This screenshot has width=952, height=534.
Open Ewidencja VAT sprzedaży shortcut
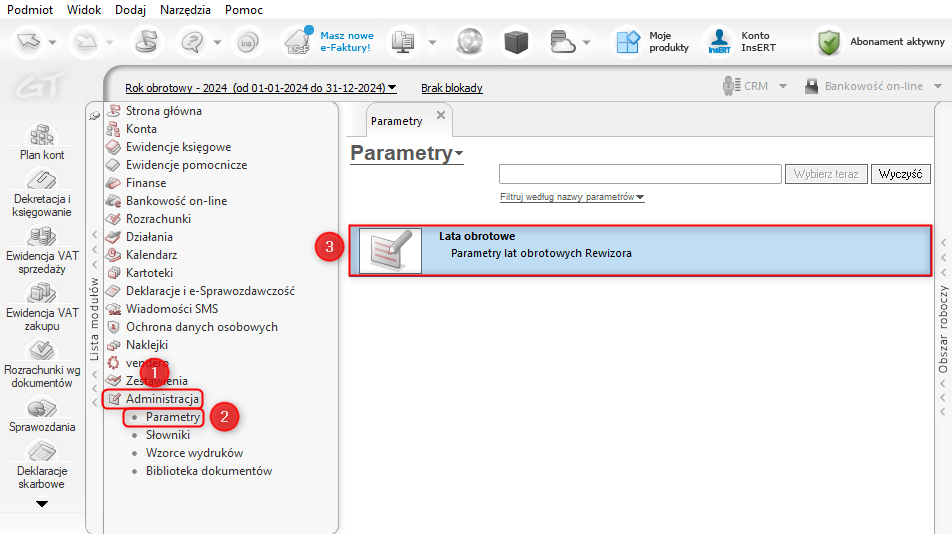pos(42,250)
